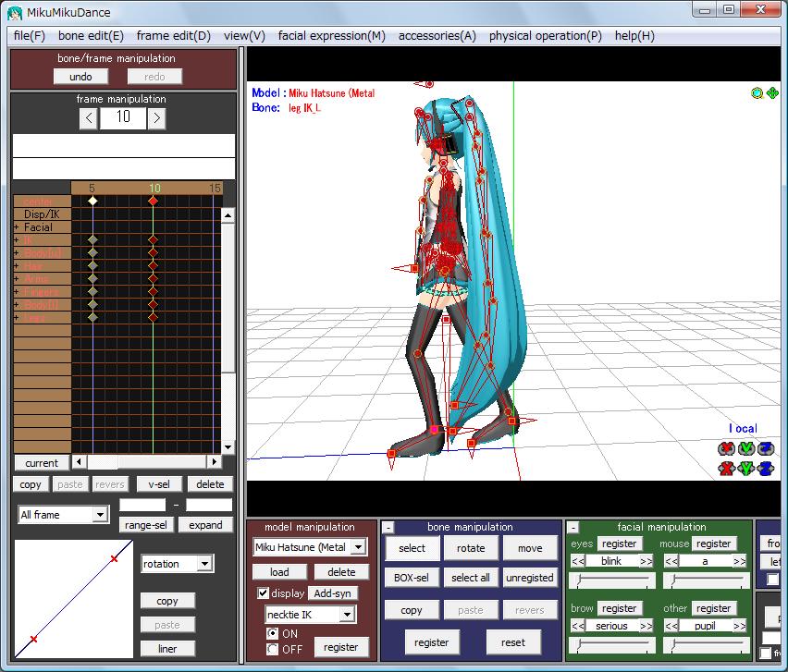
Task: Open the file(F) menu
Action: click(x=30, y=36)
